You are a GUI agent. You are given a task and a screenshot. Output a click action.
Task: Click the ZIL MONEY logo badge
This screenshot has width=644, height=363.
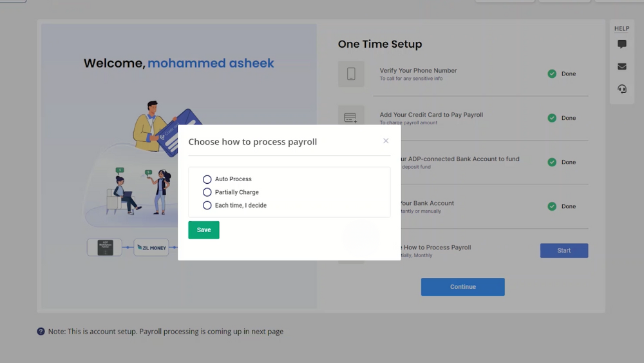click(x=151, y=248)
